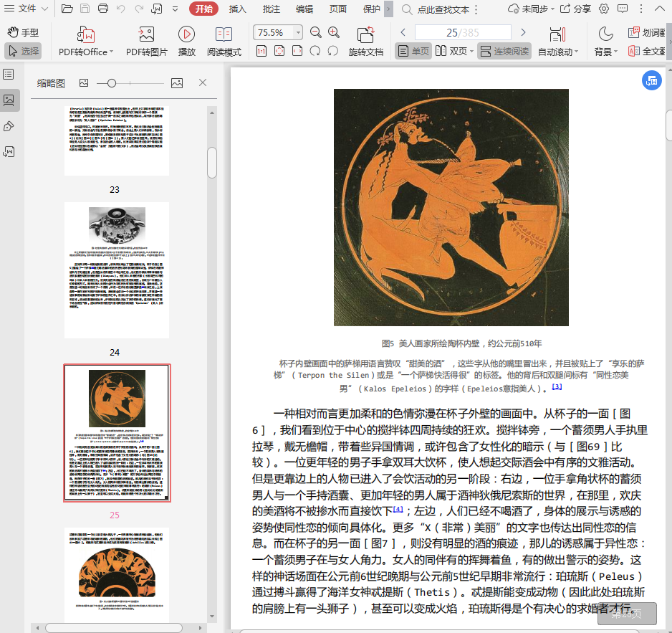Click the search text field 点此查找文本
This screenshot has height=633, width=672.
(x=443, y=9)
